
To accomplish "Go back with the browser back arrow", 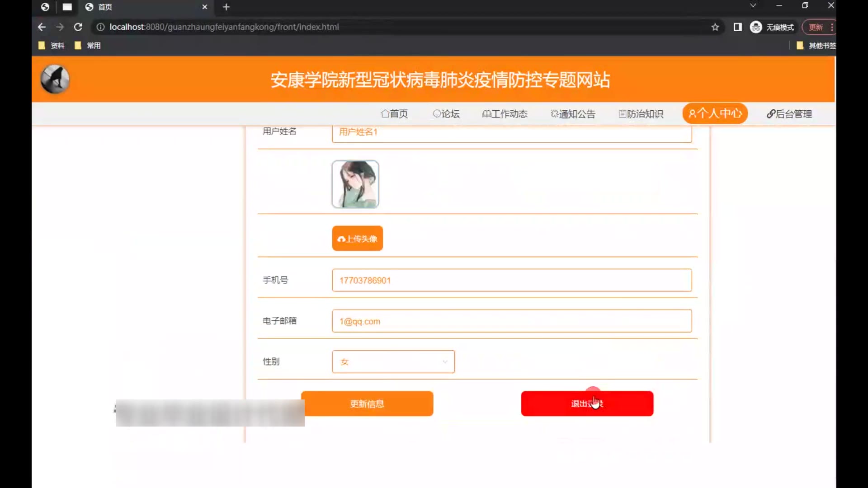I will point(42,27).
